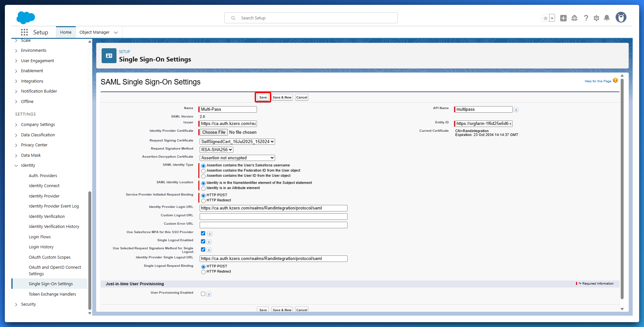644x327 pixels.
Task: Open the favorites list dropdown arrow
Action: [552, 18]
